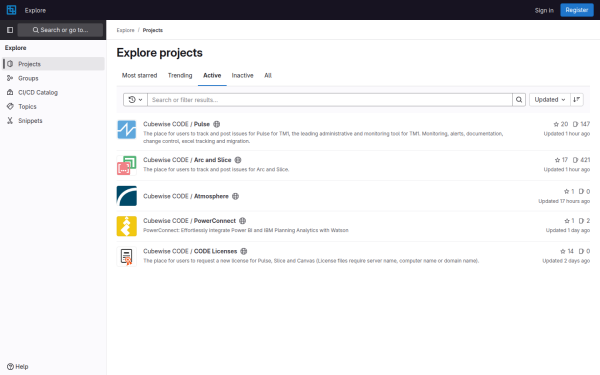Select the Active tab
Viewport: 600px width, 375px height.
(212, 75)
